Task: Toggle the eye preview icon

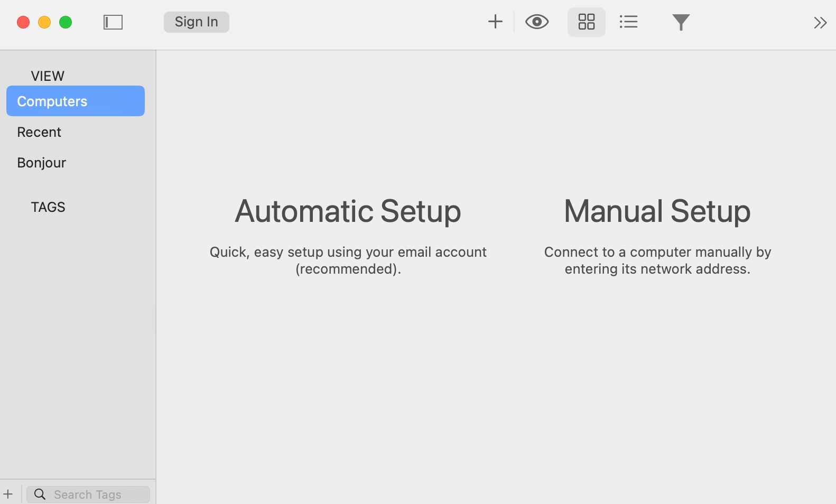Action: click(x=537, y=22)
